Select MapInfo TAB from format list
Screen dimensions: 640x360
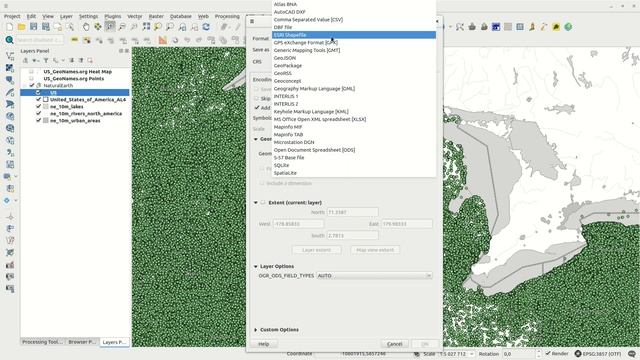(354, 134)
